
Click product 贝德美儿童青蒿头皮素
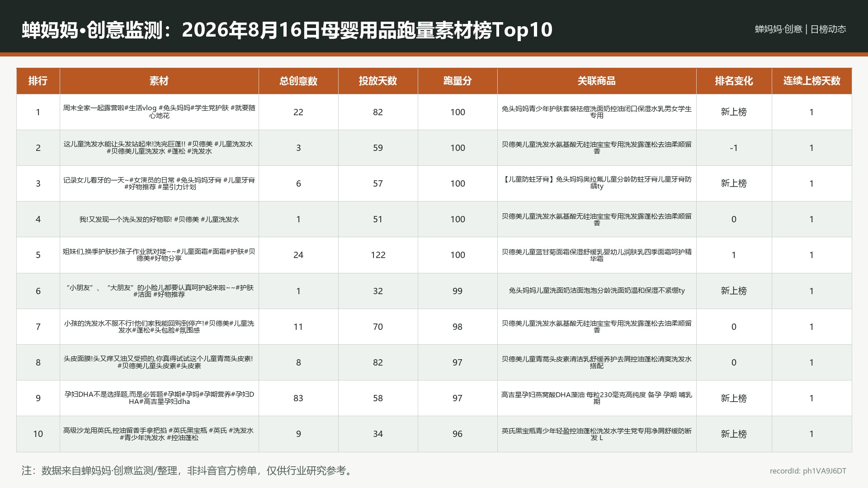[x=597, y=362]
